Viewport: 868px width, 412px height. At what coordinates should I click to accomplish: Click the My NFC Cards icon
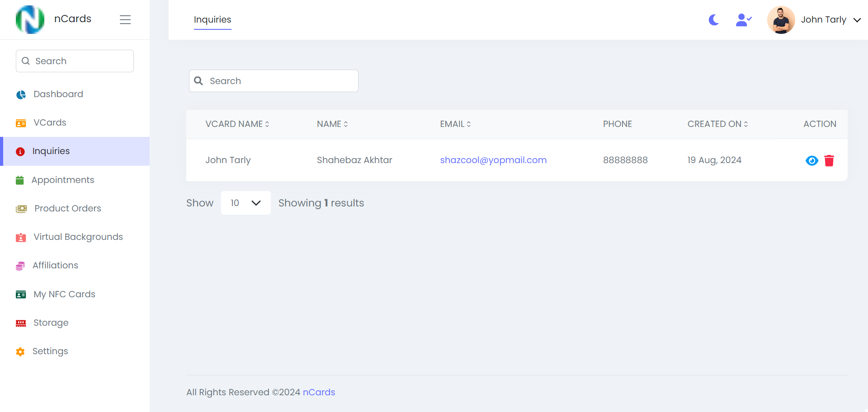(21, 295)
